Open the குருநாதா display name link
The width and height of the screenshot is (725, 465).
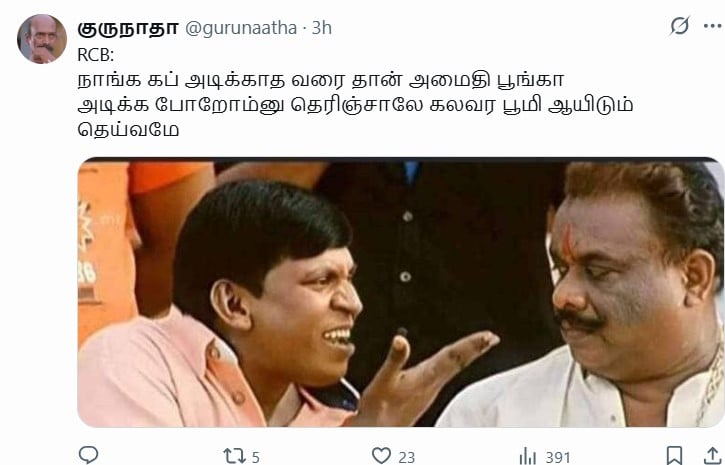tap(128, 28)
